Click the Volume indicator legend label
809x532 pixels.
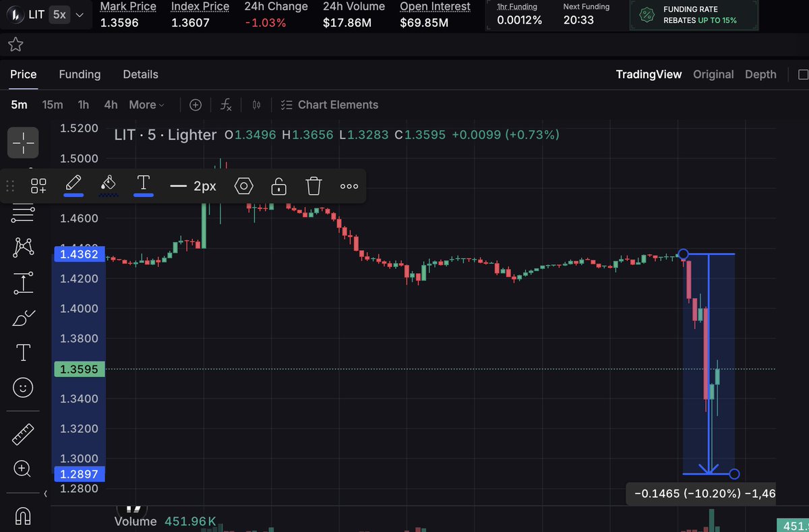[x=135, y=521]
